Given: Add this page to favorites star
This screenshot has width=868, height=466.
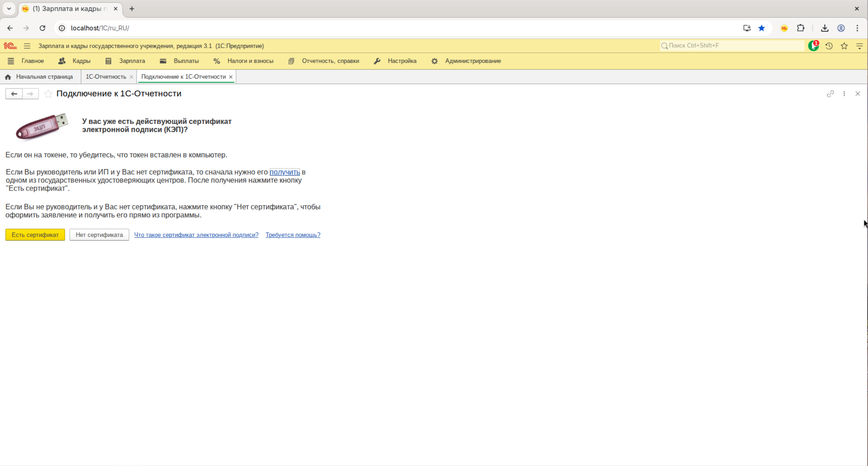Looking at the screenshot, I should pyautogui.click(x=48, y=94).
